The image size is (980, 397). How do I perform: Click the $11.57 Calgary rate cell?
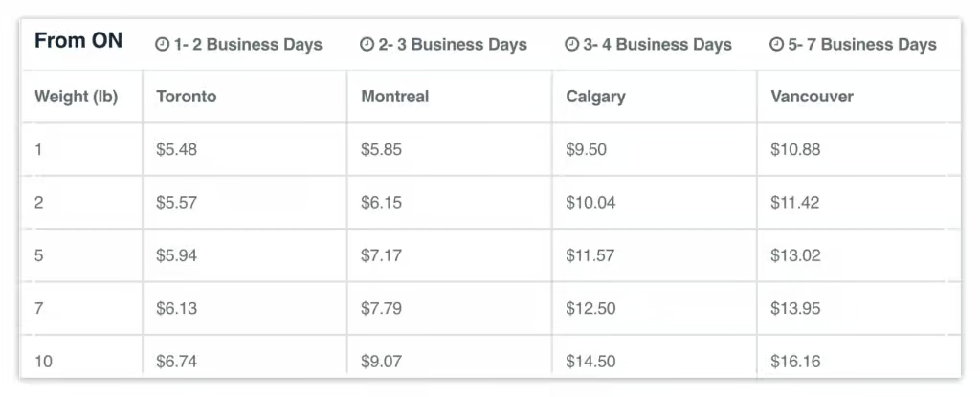(655, 255)
